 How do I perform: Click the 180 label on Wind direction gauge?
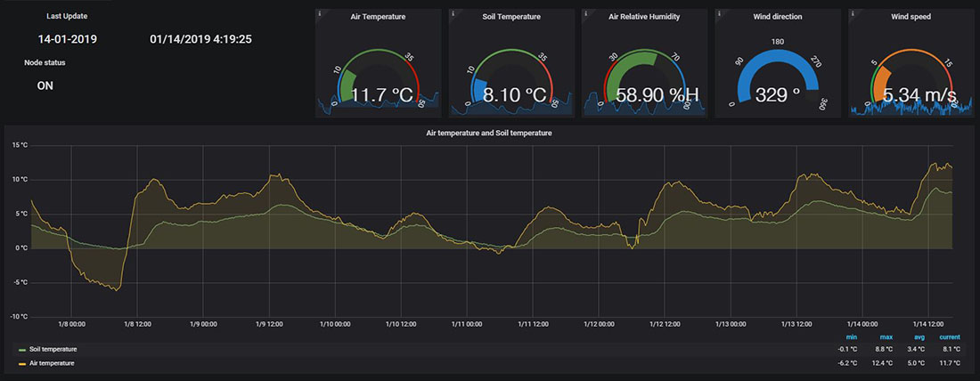pos(778,41)
